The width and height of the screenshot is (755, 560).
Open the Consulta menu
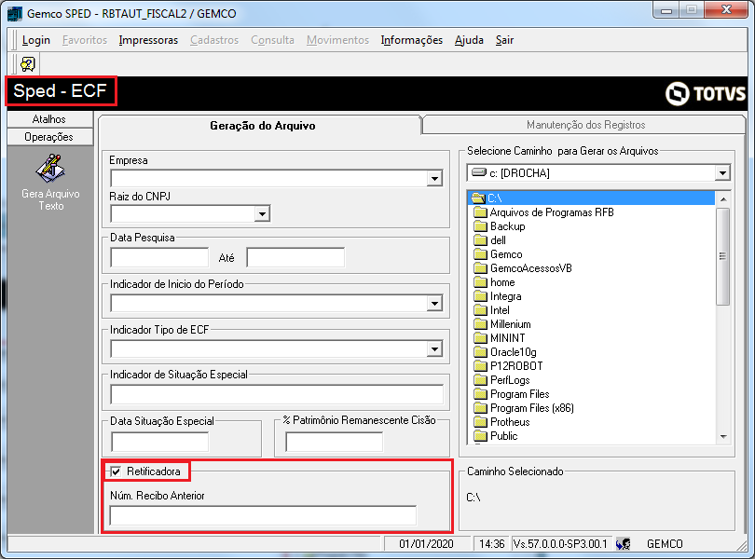(x=272, y=40)
